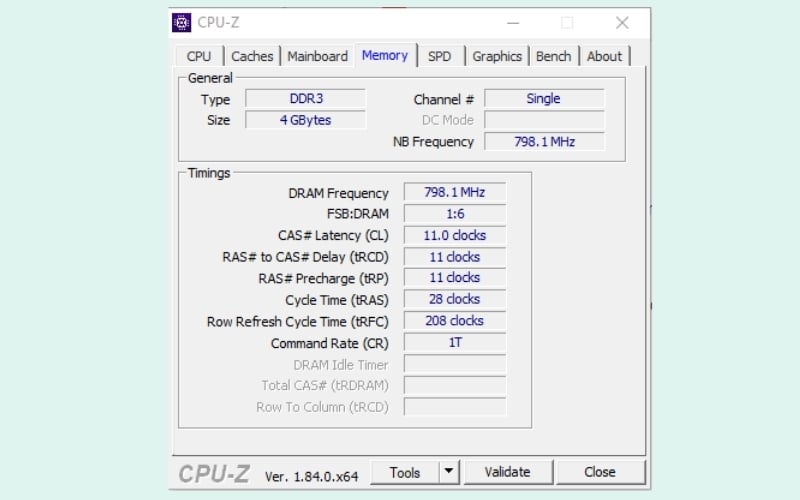Click the NB Frequency label

(x=433, y=142)
